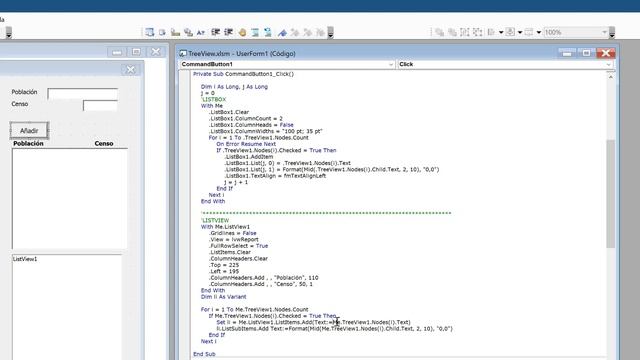
Task: Indent the selected code block
Action: coord(216,32)
